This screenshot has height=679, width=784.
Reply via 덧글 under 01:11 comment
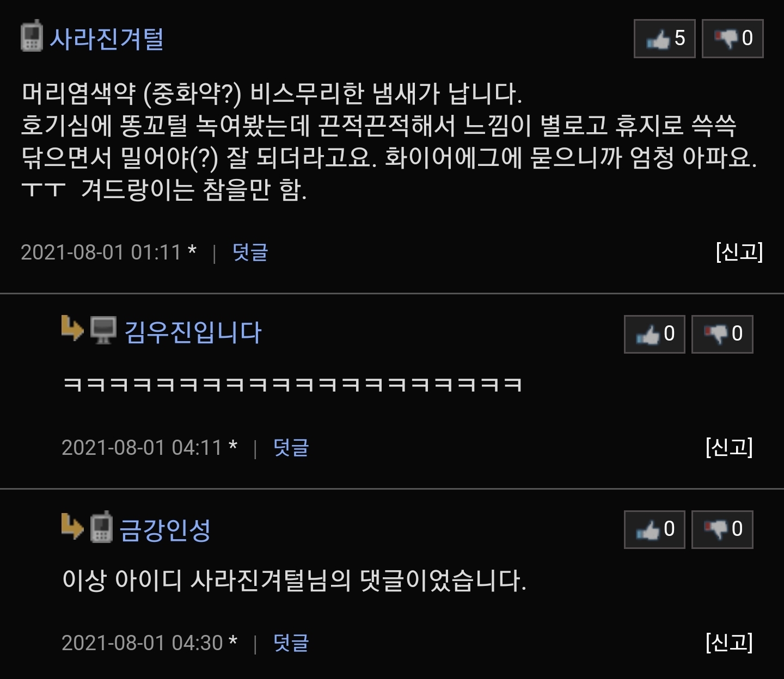click(250, 252)
